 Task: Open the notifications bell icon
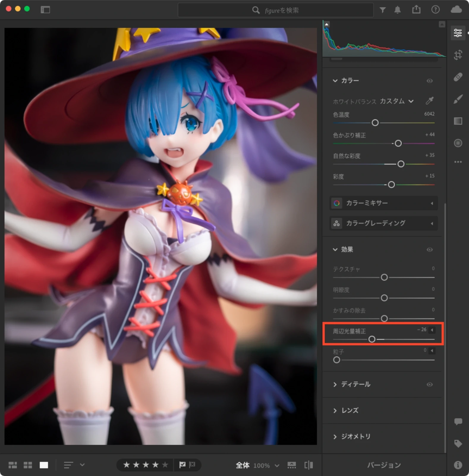click(x=397, y=10)
